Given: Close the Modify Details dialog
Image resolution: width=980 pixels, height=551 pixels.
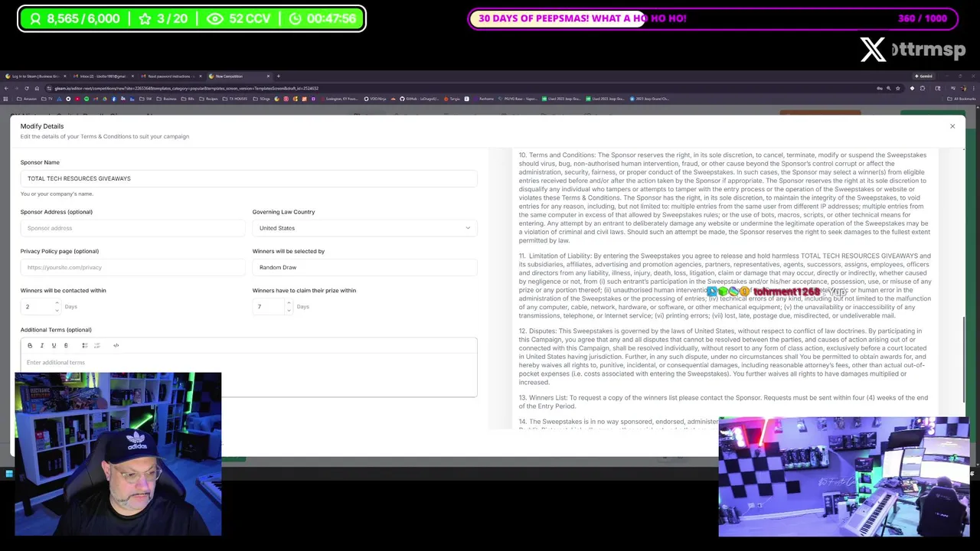Looking at the screenshot, I should (952, 126).
